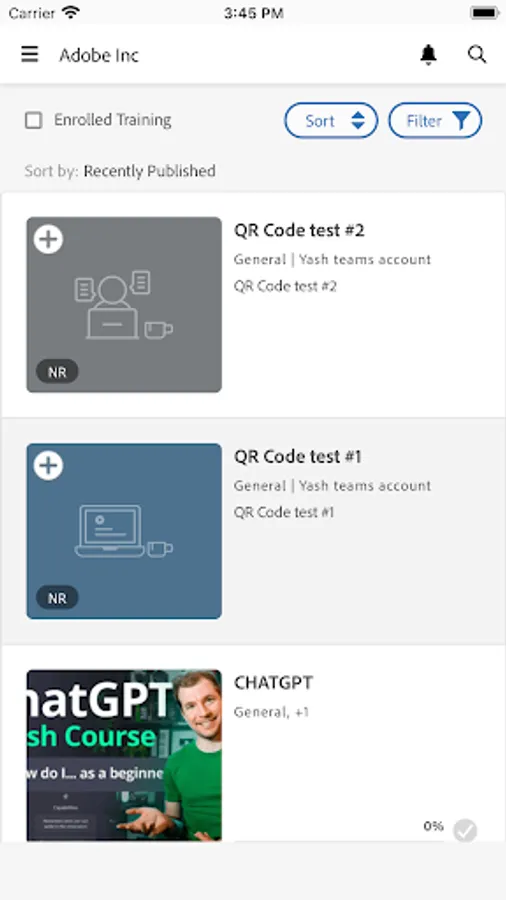This screenshot has height=900, width=506.
Task: Open the Sort dropdown
Action: [x=331, y=121]
